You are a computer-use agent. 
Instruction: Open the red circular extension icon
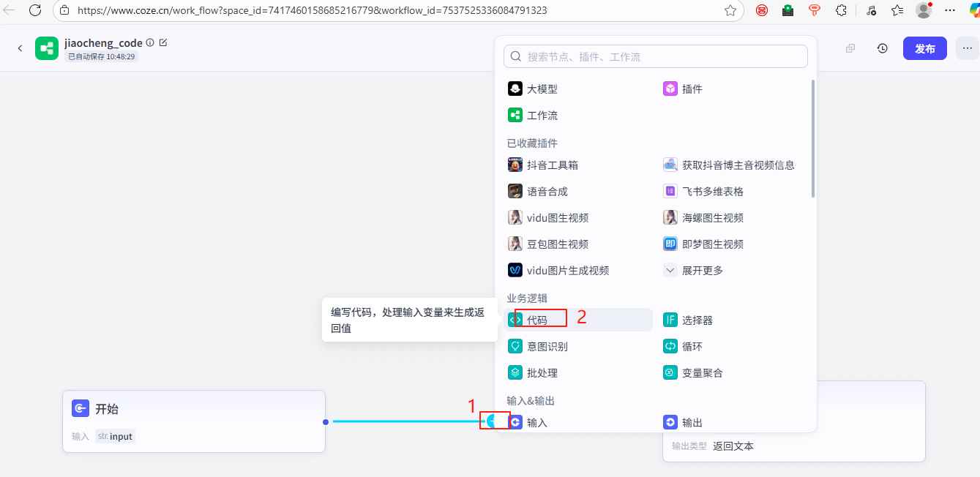click(762, 10)
